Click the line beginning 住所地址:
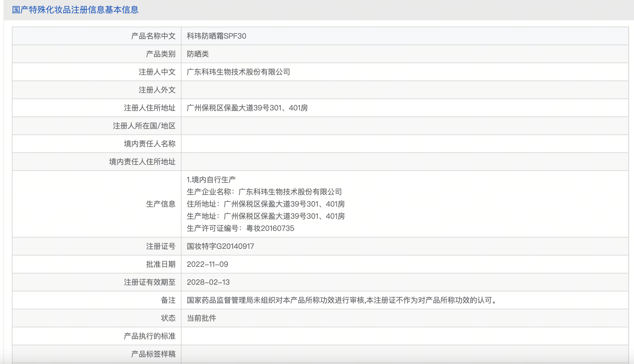634x364 pixels. (266, 204)
